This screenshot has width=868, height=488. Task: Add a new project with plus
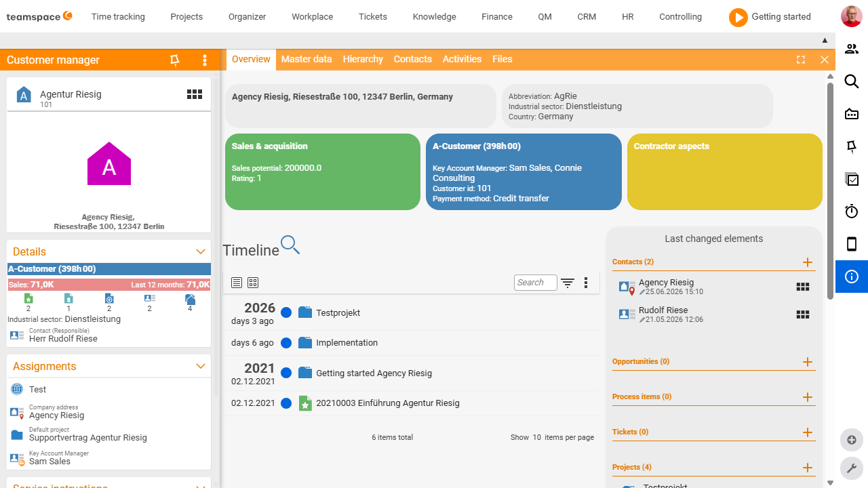pyautogui.click(x=808, y=468)
